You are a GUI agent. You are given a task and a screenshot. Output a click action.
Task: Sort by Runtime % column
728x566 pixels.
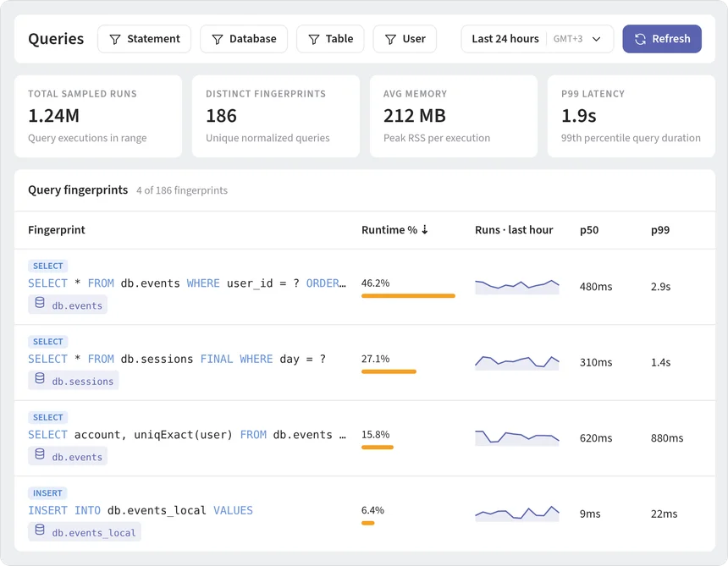point(394,229)
